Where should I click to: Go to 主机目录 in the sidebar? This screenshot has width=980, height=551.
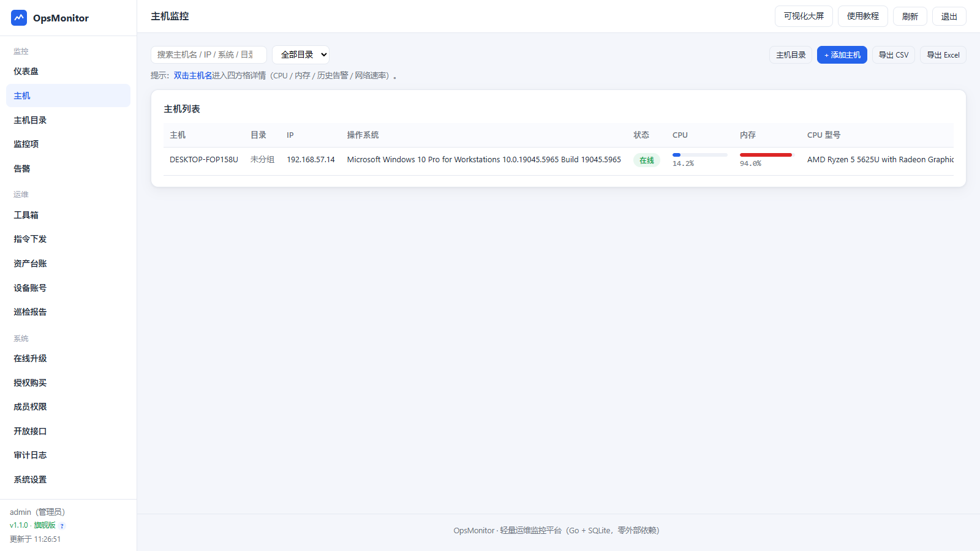[68, 120]
